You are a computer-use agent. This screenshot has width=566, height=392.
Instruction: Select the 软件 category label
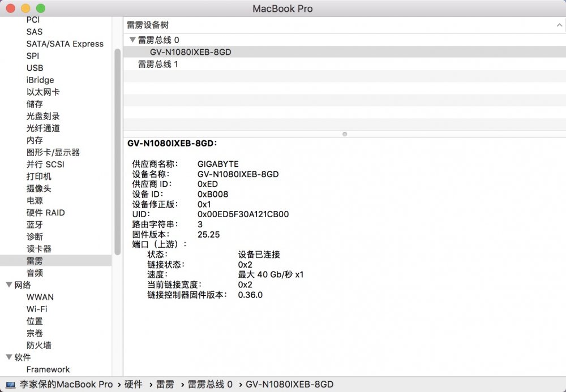(x=23, y=357)
